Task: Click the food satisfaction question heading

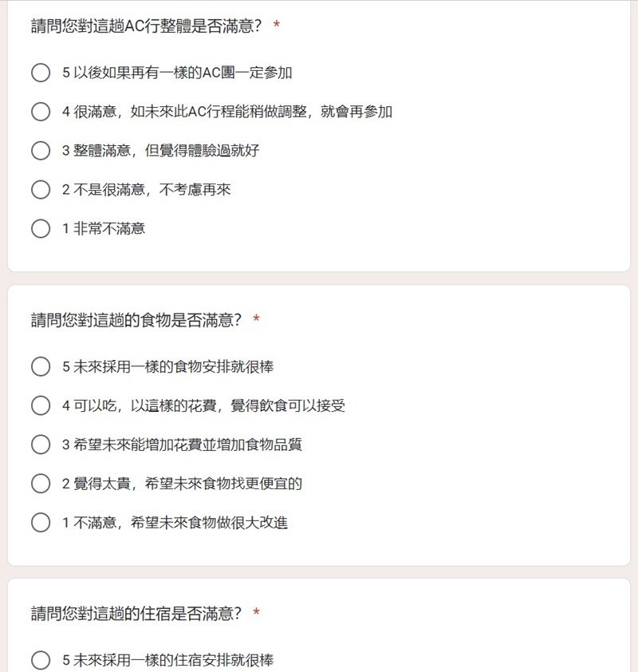Action: [x=136, y=320]
